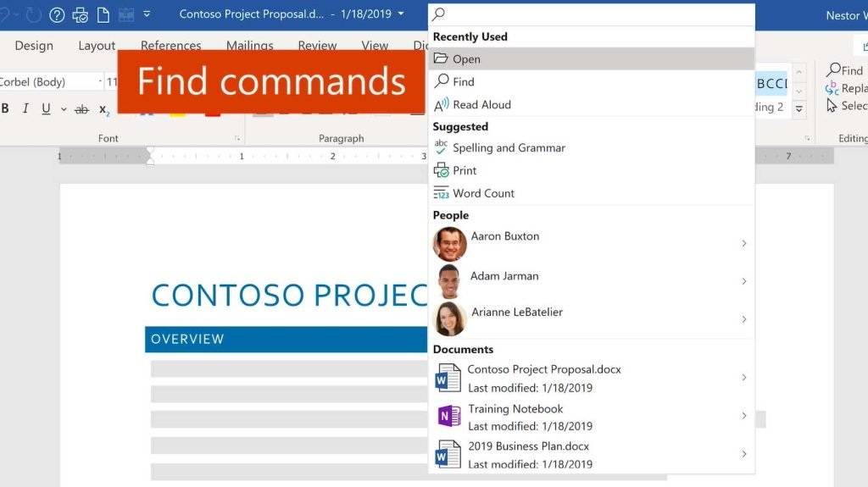The height and width of the screenshot is (487, 868).
Task: Expand the Styles gallery More arrow
Action: (x=798, y=109)
